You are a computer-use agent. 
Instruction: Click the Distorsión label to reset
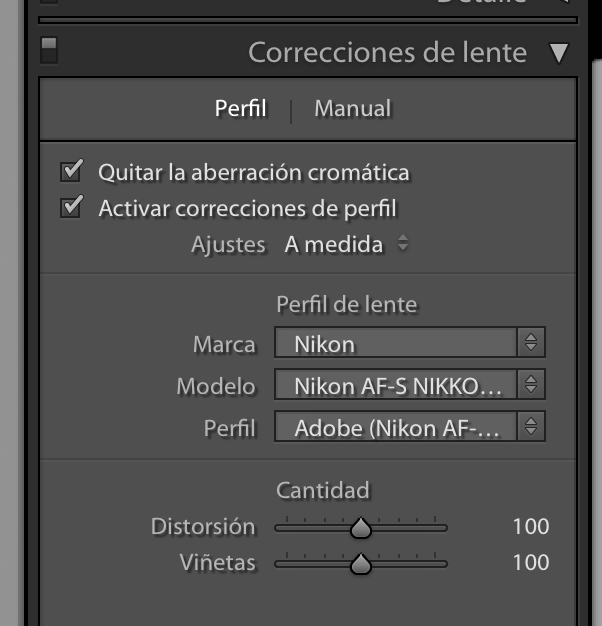click(203, 527)
